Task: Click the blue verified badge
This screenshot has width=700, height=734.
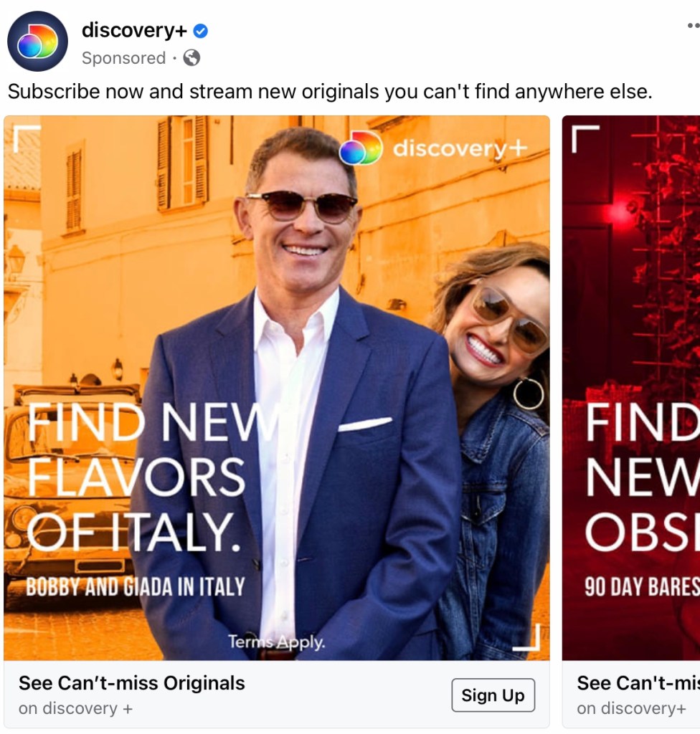Action: click(x=201, y=31)
